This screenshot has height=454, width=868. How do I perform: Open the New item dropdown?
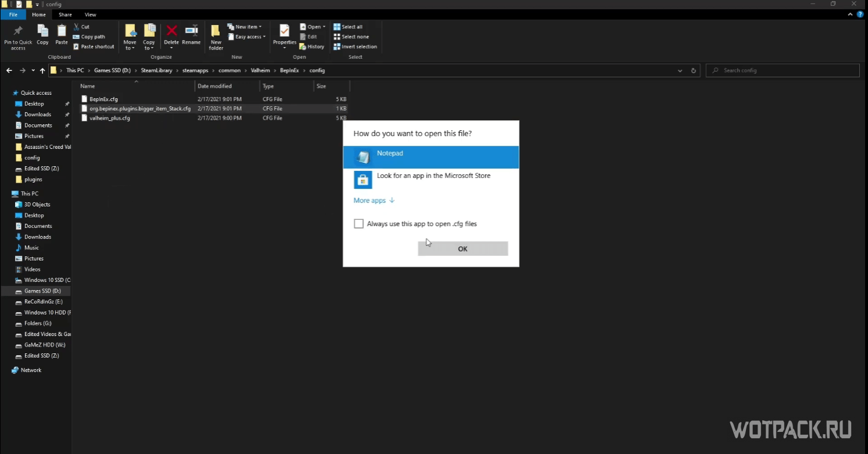[x=244, y=27]
